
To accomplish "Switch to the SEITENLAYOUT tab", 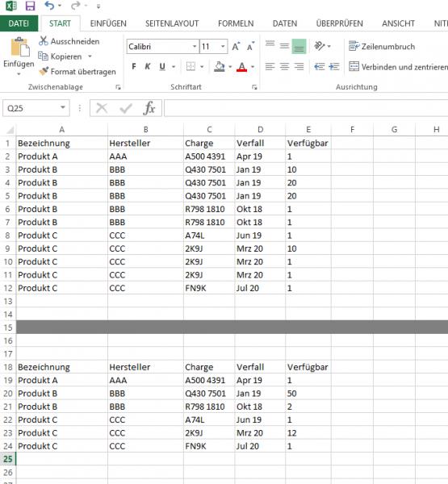I will (172, 23).
